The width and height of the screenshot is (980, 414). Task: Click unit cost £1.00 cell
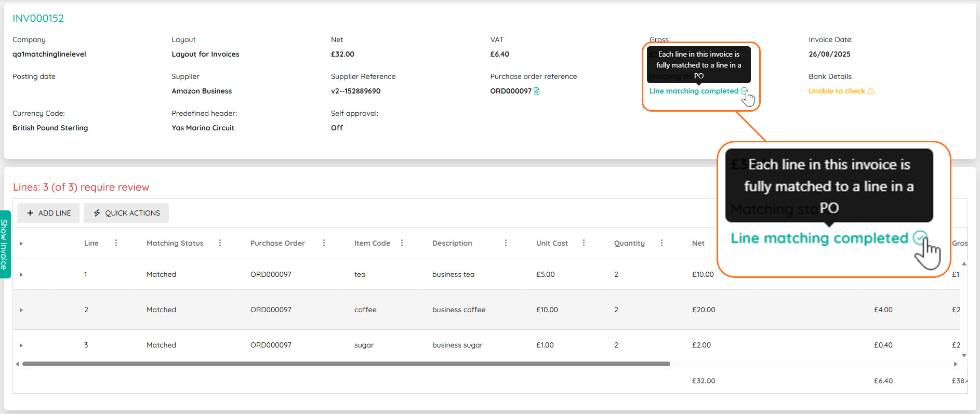(x=545, y=345)
